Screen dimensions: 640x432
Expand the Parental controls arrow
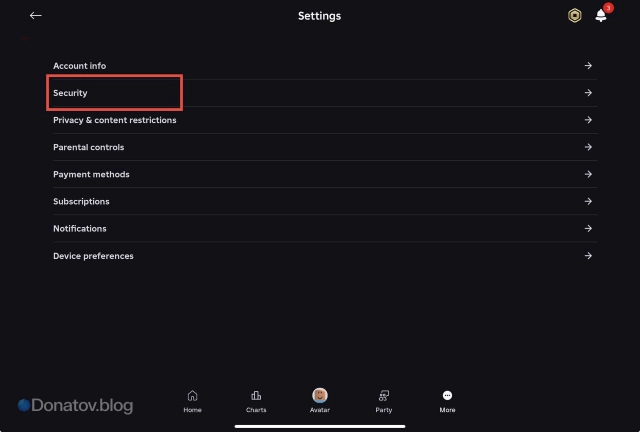[x=588, y=147]
